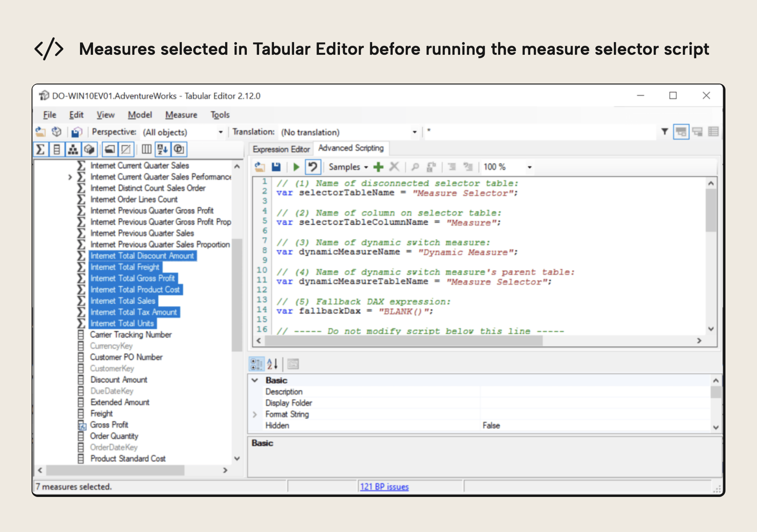Collapse the Basic properties group

[x=255, y=380]
